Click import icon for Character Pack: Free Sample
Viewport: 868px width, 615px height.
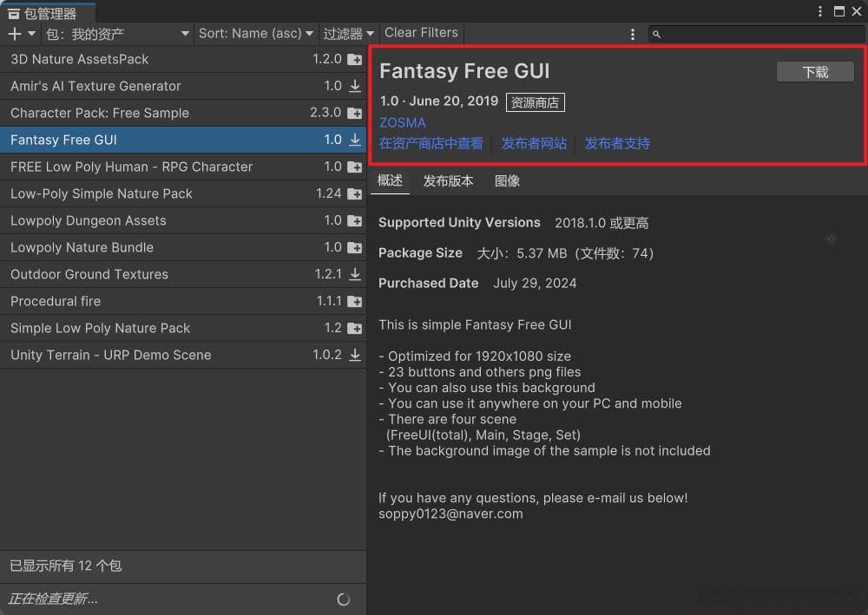(x=354, y=113)
